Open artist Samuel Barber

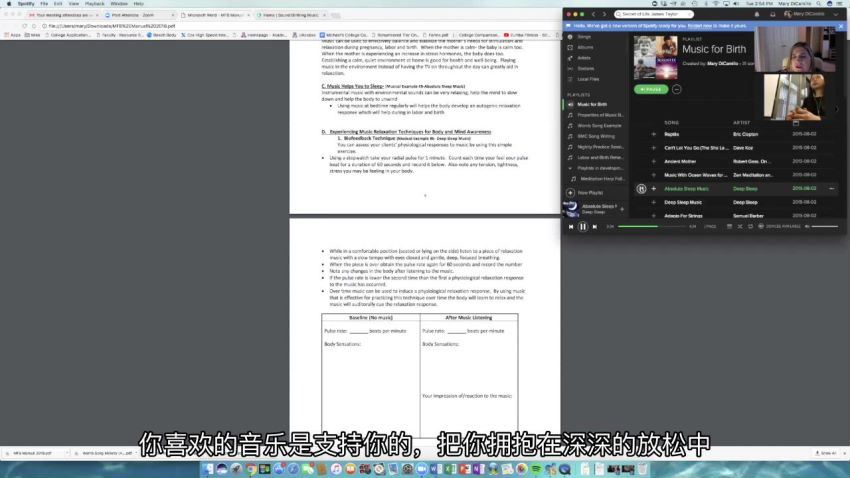coord(748,216)
